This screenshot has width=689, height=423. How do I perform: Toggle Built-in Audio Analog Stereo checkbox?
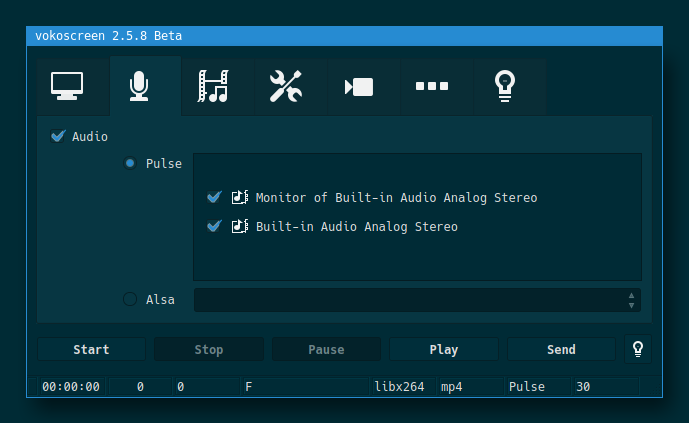(x=213, y=227)
